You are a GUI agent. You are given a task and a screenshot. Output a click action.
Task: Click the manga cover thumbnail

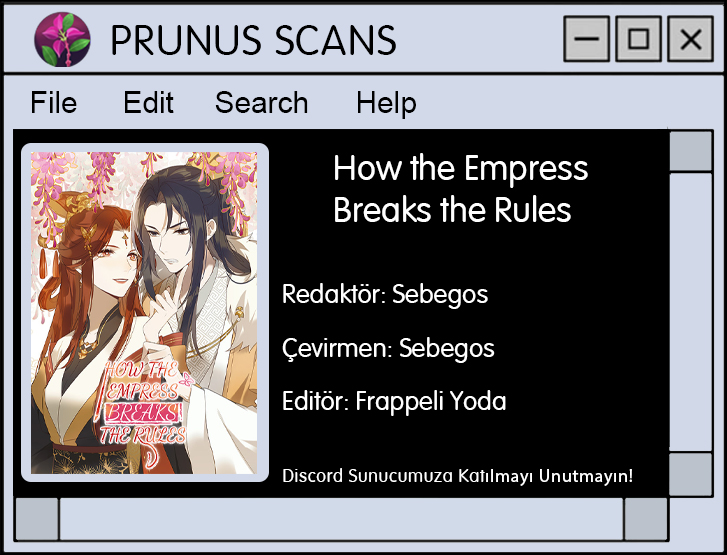pyautogui.click(x=144, y=313)
